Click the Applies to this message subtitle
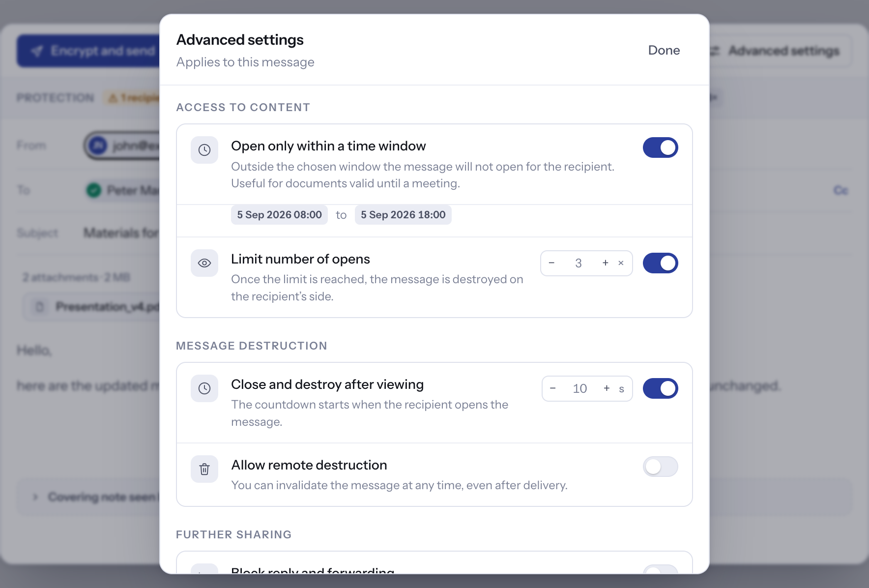This screenshot has height=588, width=869. 245,62
